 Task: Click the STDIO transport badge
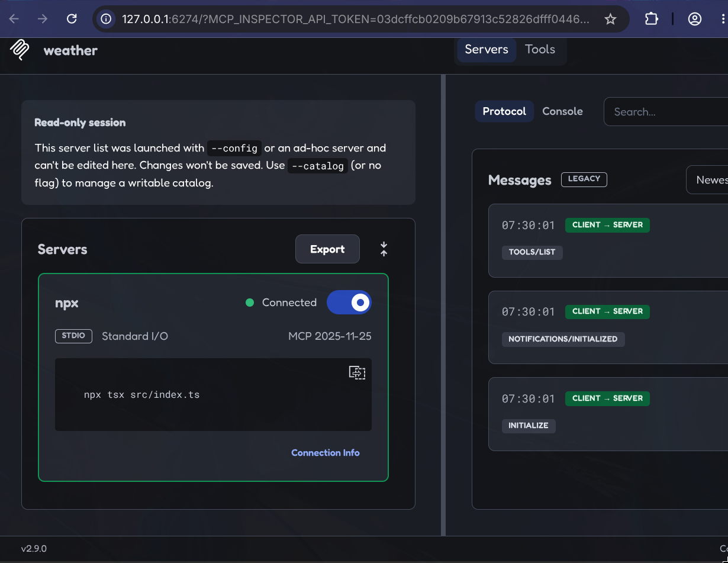[x=74, y=336]
